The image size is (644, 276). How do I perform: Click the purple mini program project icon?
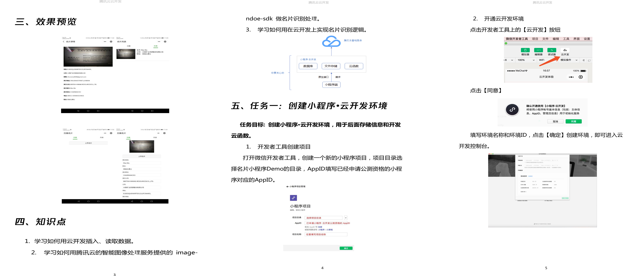[293, 198]
